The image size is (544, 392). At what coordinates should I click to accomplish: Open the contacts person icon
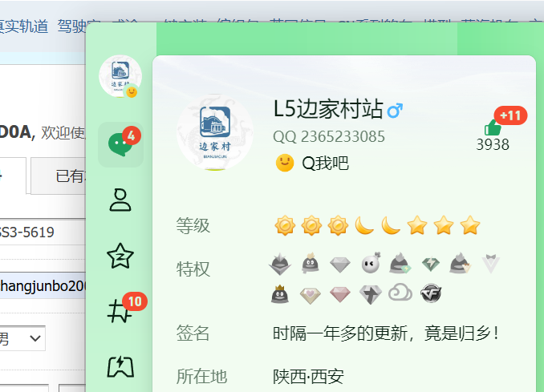click(120, 200)
